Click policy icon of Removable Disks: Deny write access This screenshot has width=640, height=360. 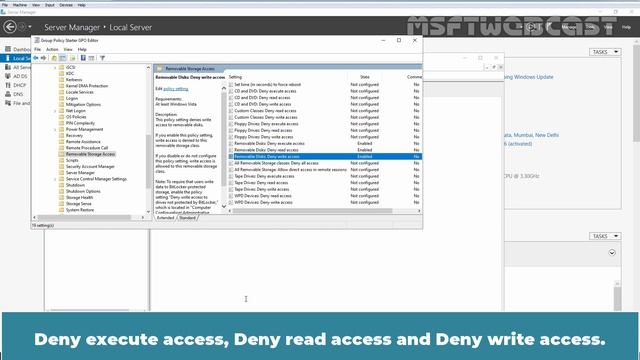(x=231, y=157)
